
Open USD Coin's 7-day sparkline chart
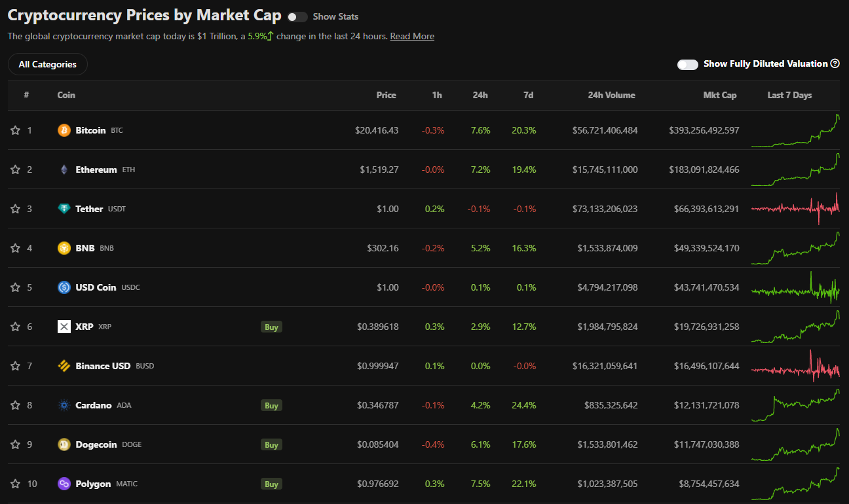click(x=795, y=287)
